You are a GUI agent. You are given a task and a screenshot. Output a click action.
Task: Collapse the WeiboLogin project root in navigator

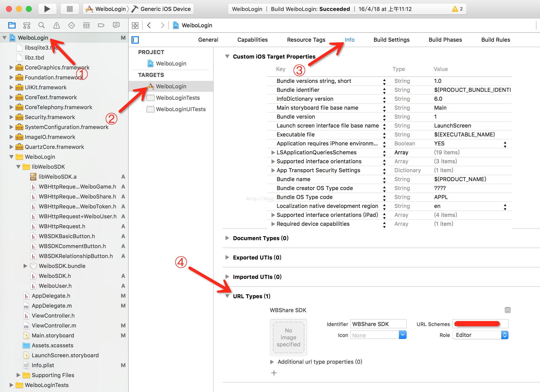[x=4, y=38]
